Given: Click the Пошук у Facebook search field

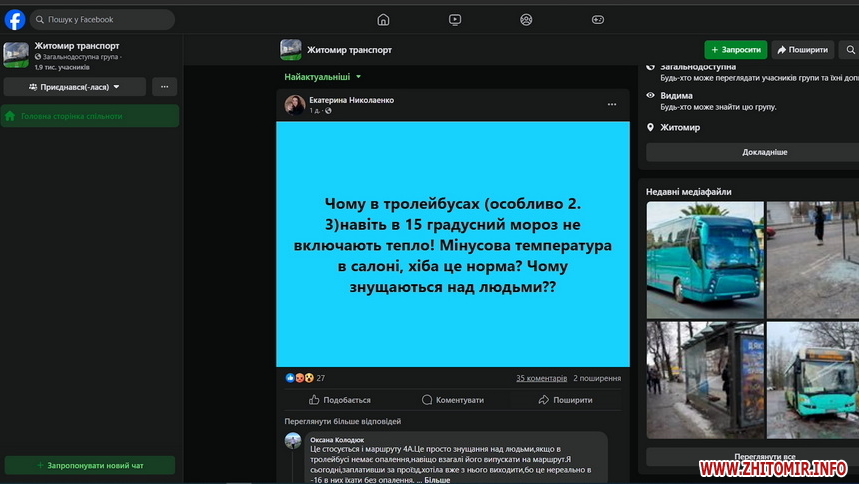Looking at the screenshot, I should 102,20.
